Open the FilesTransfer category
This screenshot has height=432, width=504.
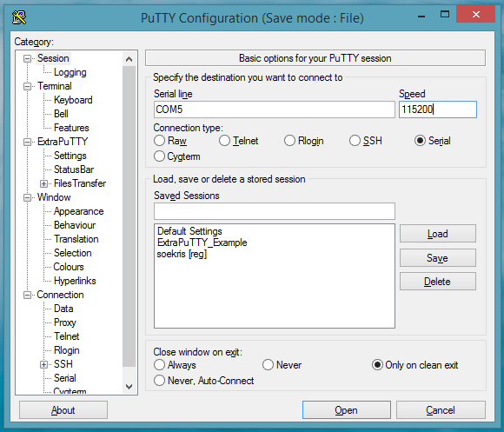80,183
